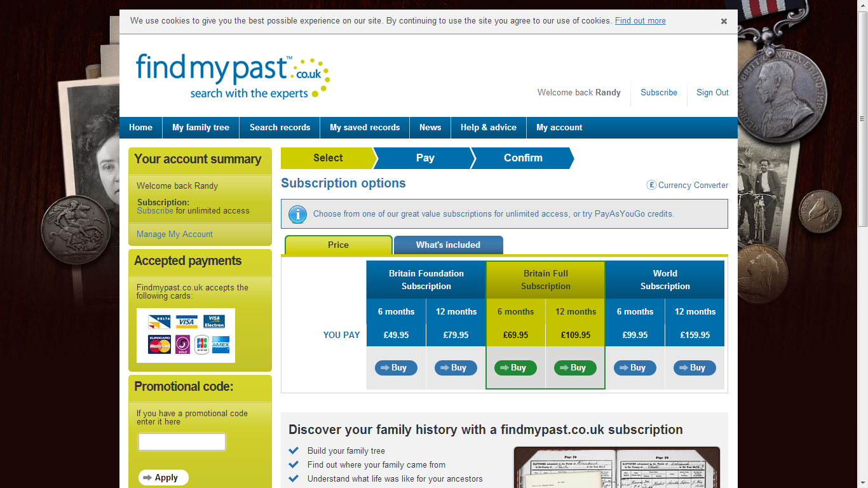Viewport: 868px width, 488px height.
Task: Buy World Subscription 12 months £159.95
Action: [x=695, y=368]
